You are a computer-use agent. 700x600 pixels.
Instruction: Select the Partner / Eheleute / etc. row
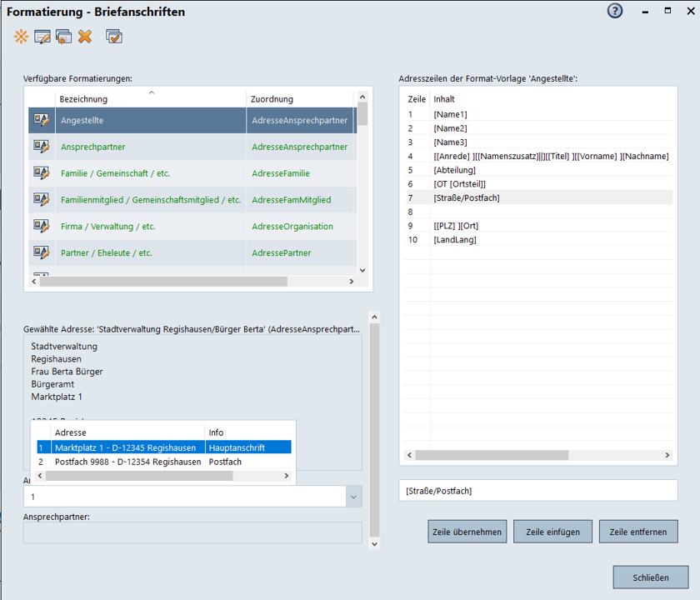pos(107,252)
